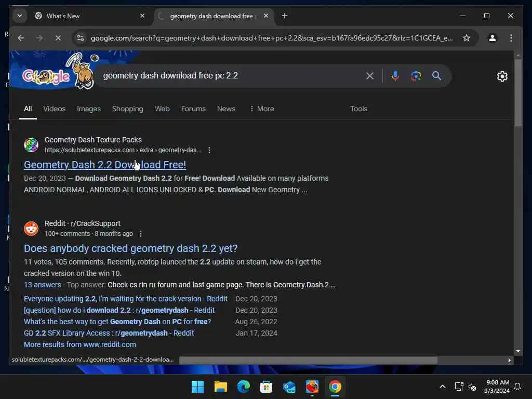
Task: Switch to News results
Action: coord(226,109)
